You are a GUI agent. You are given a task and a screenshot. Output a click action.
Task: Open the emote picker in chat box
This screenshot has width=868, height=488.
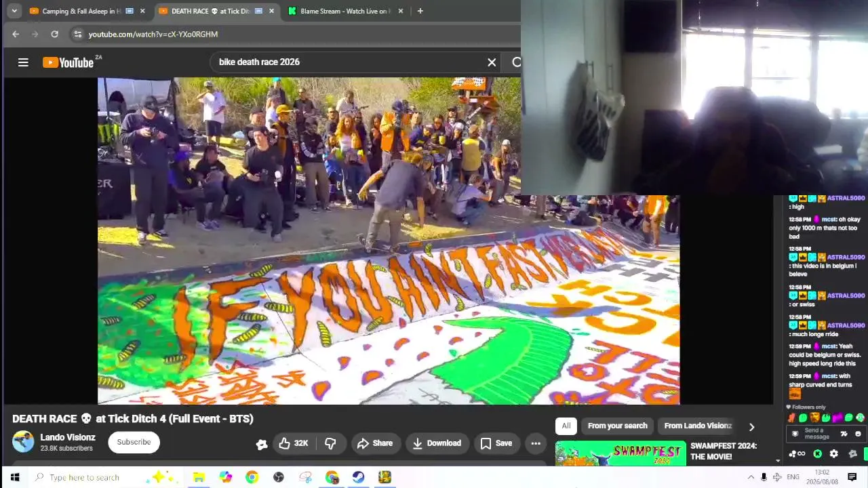[x=858, y=434]
